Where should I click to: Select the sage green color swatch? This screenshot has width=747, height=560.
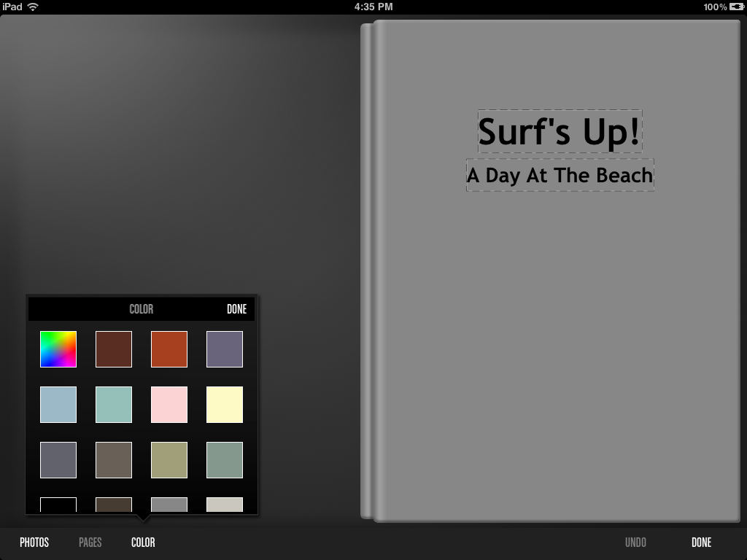[225, 460]
